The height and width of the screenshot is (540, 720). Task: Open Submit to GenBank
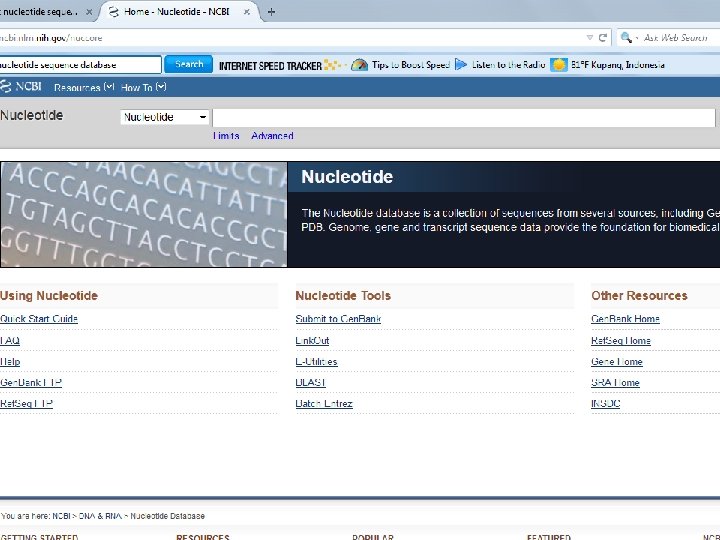338,319
